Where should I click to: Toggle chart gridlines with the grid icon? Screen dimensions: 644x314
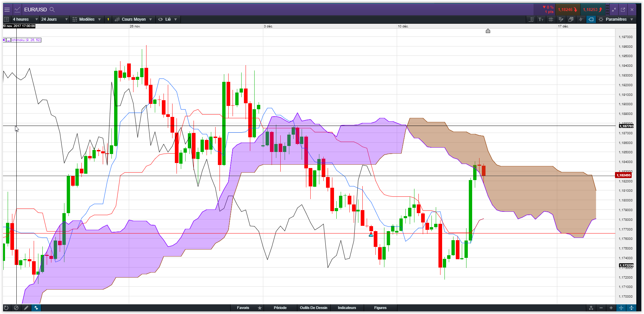(x=551, y=19)
